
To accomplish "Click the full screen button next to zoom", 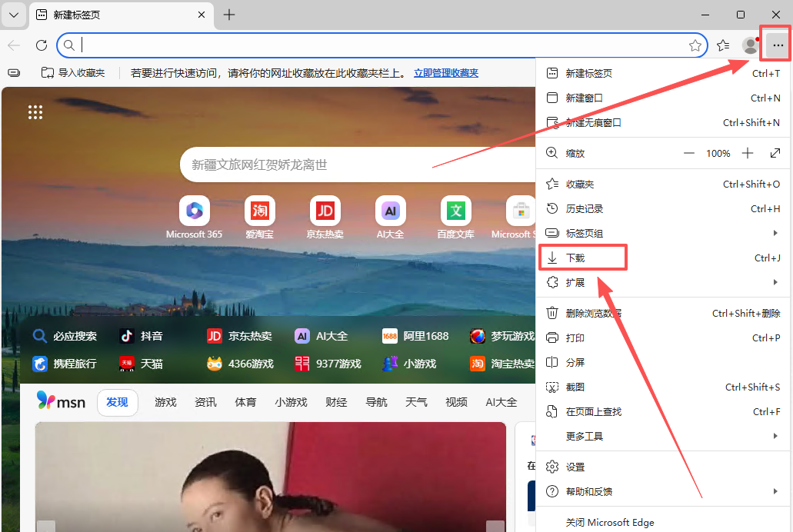I will pyautogui.click(x=776, y=153).
